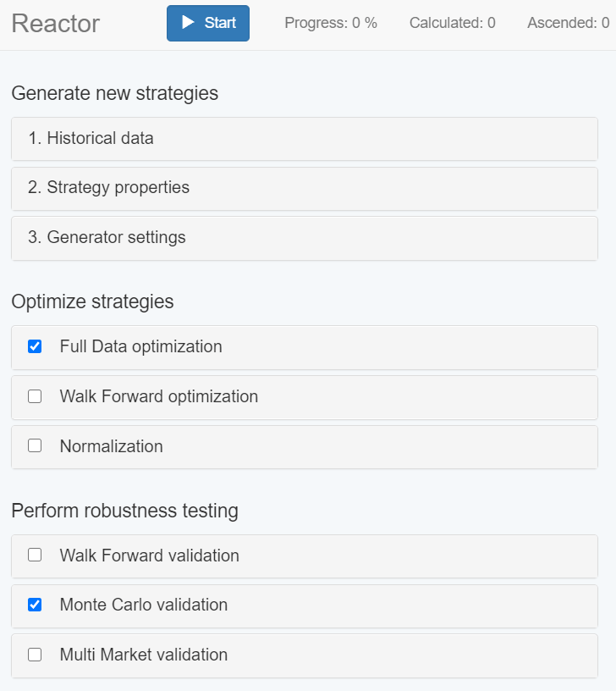Click the Walk Forward optimization panel title

(x=158, y=396)
